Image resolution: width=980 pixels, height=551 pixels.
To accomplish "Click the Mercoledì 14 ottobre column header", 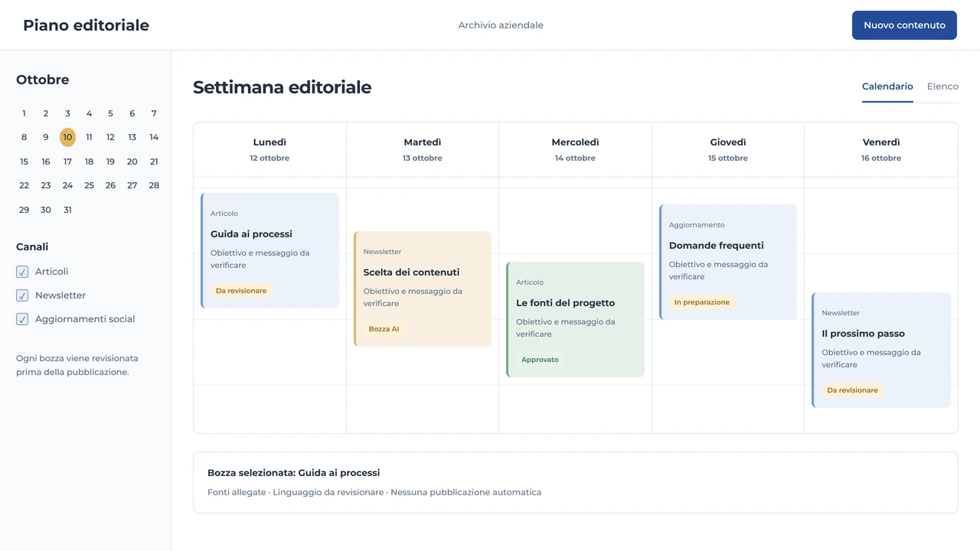I will [575, 150].
